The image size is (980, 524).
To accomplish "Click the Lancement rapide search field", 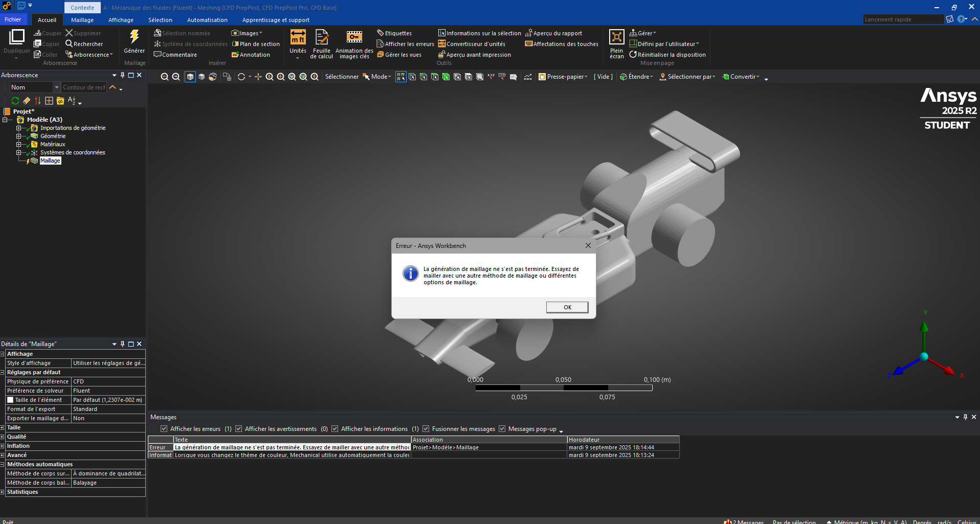I will coord(902,19).
